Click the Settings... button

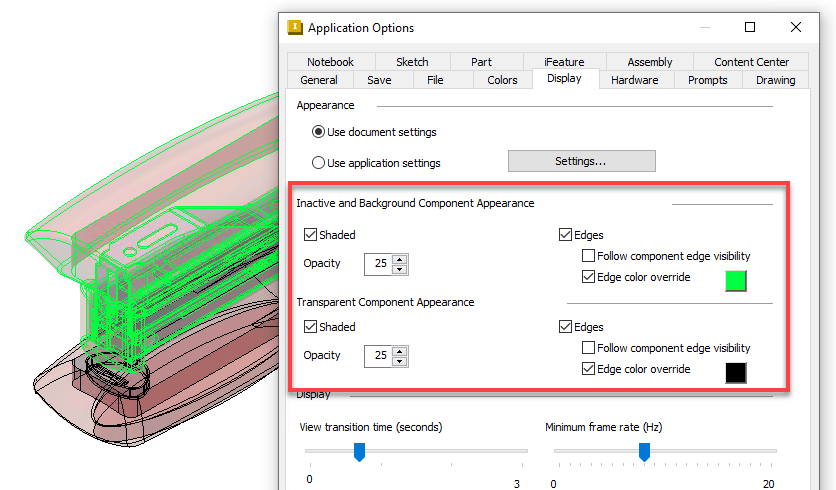(x=581, y=161)
